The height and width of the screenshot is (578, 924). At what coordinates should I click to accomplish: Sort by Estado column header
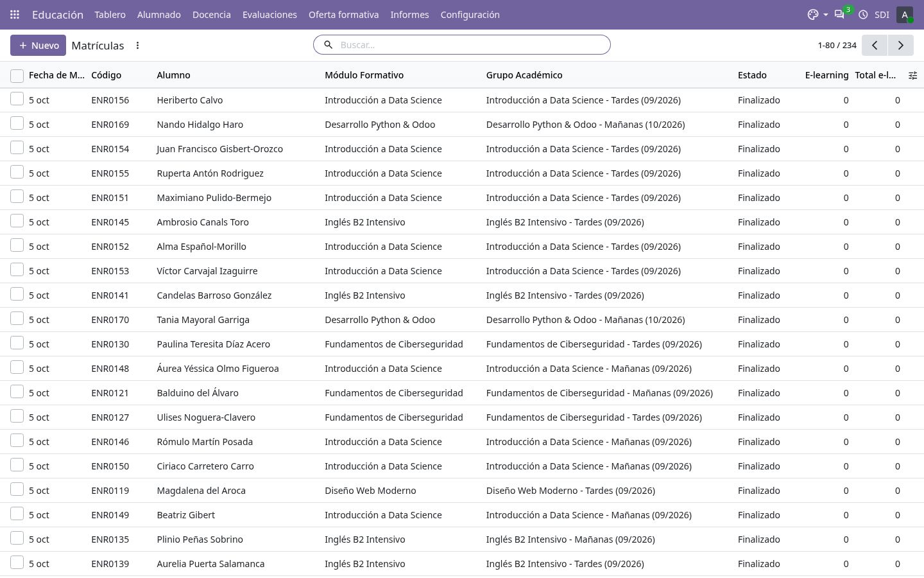(x=752, y=75)
